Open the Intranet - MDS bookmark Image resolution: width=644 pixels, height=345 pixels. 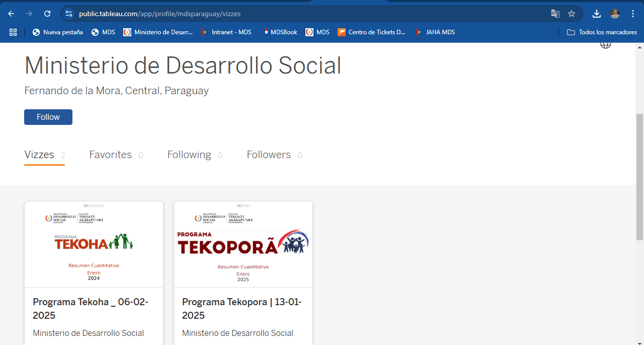(x=226, y=32)
